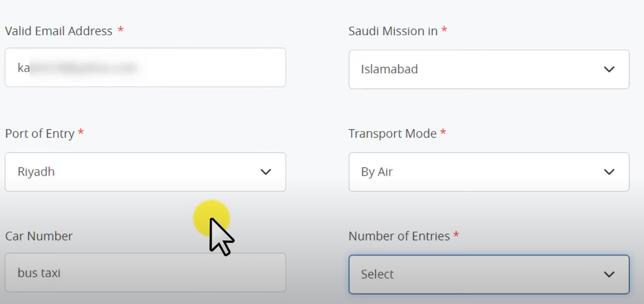
Task: Click the blurred email text starting with ka
Action: point(77,68)
